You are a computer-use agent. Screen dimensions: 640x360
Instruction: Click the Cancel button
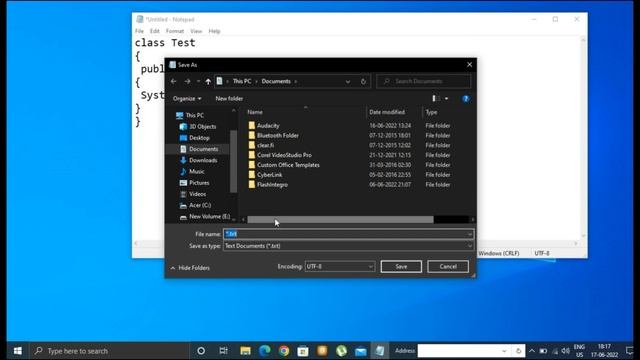pos(448,267)
